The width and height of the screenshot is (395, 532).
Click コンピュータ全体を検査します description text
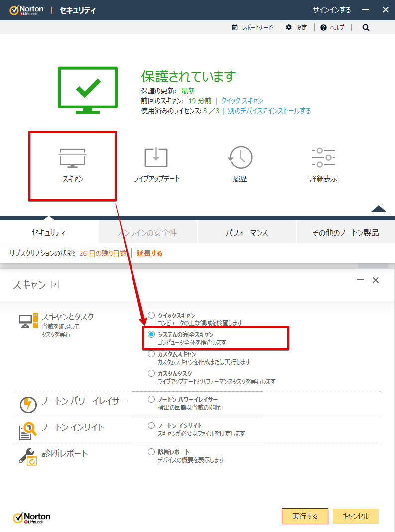pyautogui.click(x=192, y=343)
